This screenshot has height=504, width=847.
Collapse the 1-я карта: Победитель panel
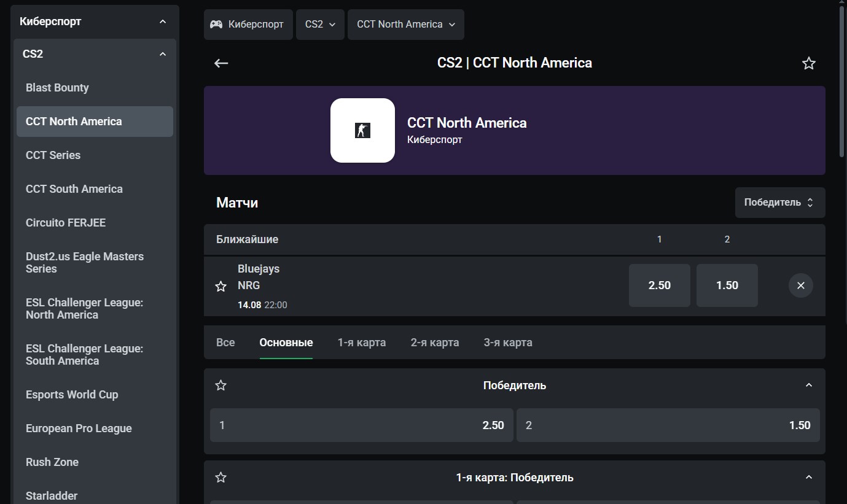click(x=809, y=478)
